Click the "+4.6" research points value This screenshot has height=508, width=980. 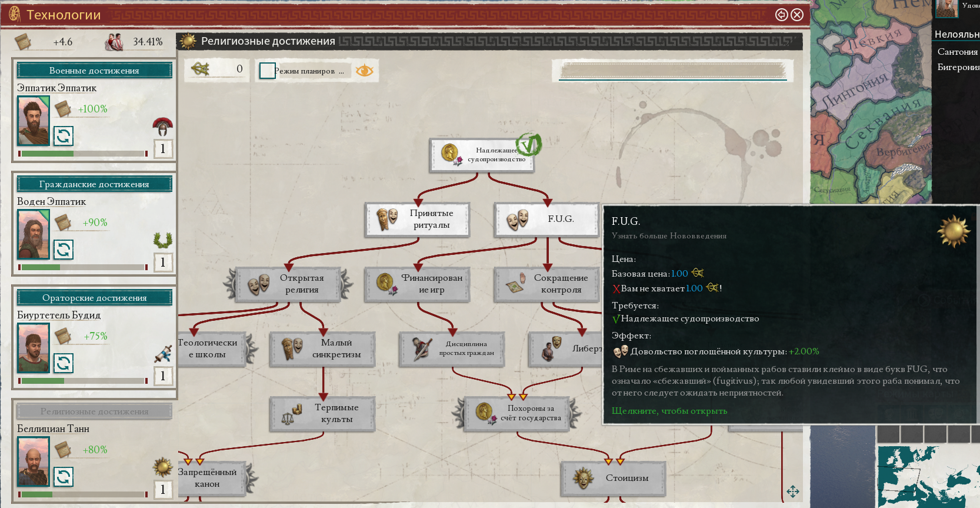(63, 42)
